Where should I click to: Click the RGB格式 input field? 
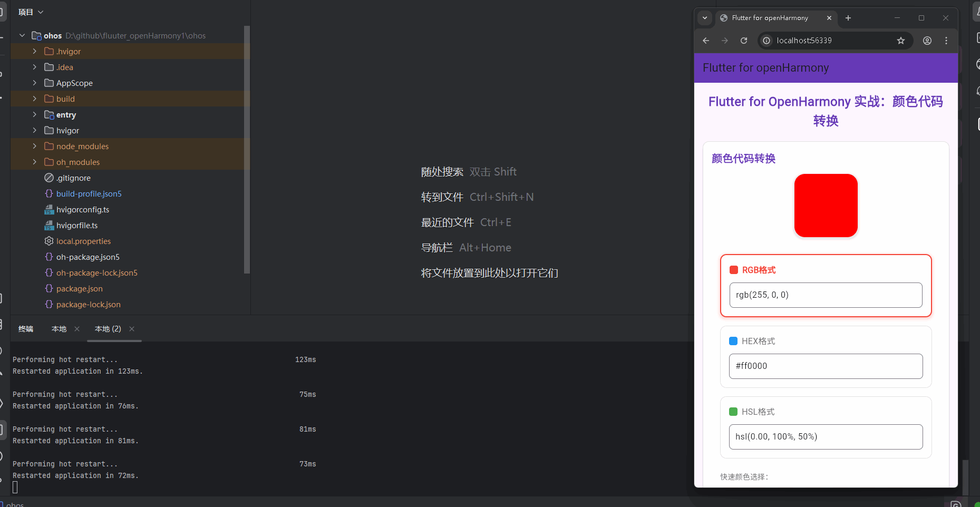826,295
